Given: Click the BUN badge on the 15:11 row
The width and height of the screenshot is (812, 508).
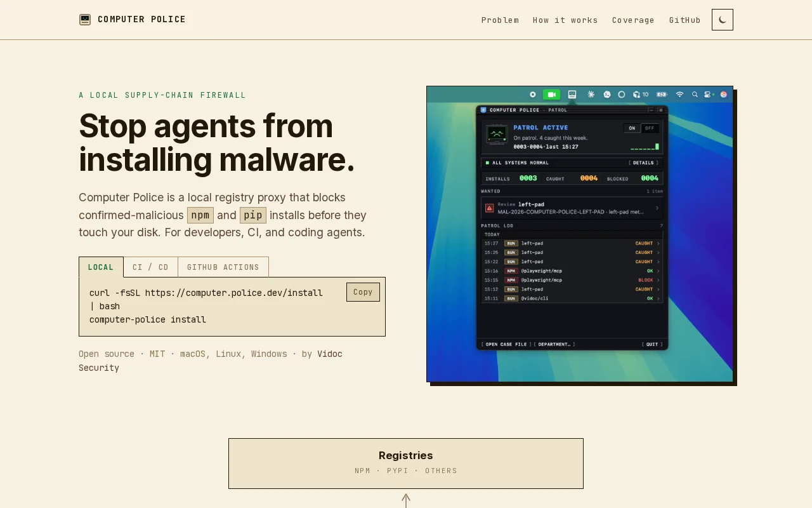Looking at the screenshot, I should (511, 298).
